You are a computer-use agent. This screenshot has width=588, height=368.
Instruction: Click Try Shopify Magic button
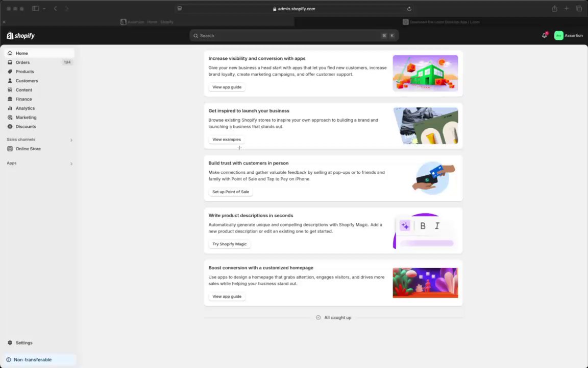click(230, 244)
